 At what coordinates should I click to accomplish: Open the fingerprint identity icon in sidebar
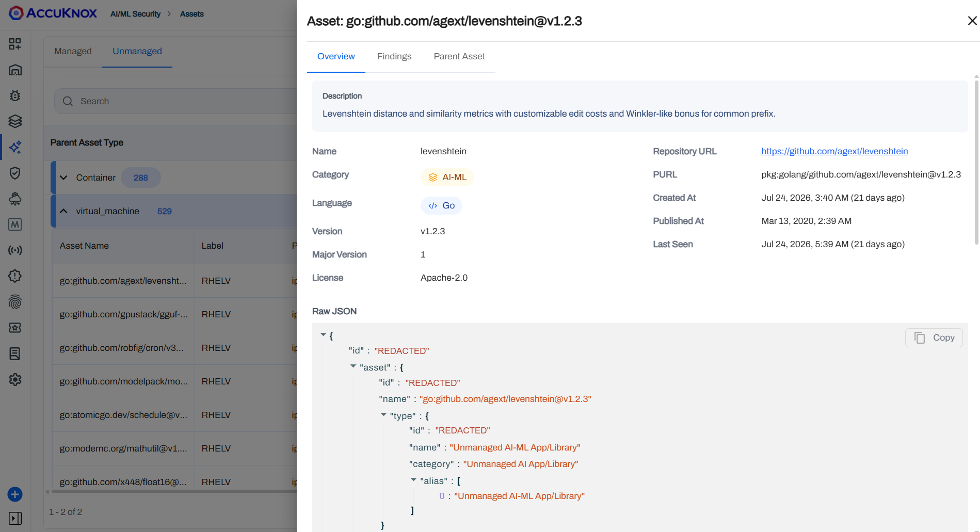tap(15, 302)
